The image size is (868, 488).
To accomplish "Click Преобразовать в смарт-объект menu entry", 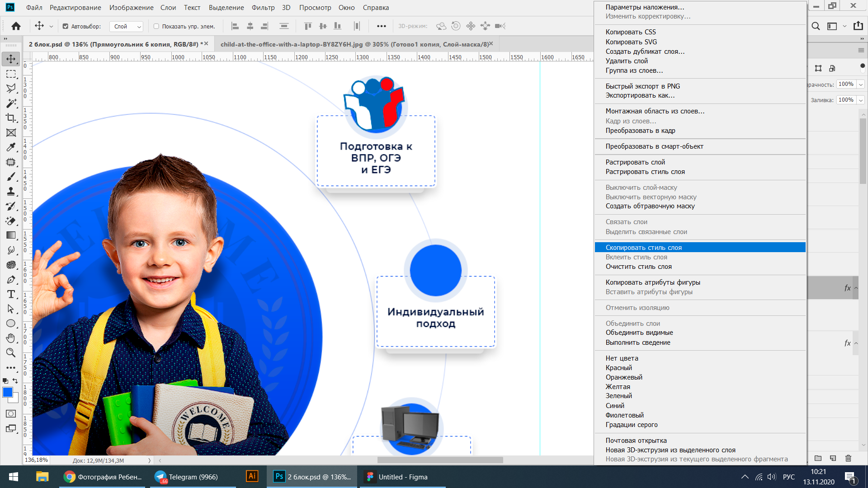I will pos(654,146).
